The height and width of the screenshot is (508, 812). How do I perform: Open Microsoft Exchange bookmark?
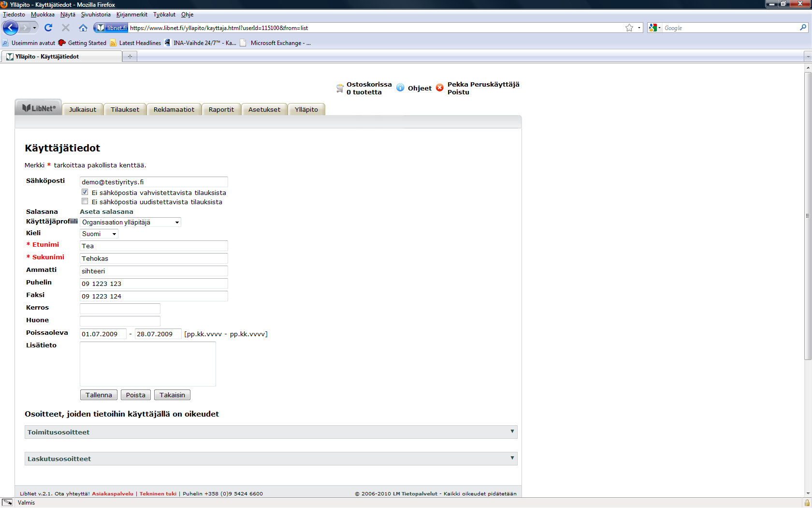point(275,43)
